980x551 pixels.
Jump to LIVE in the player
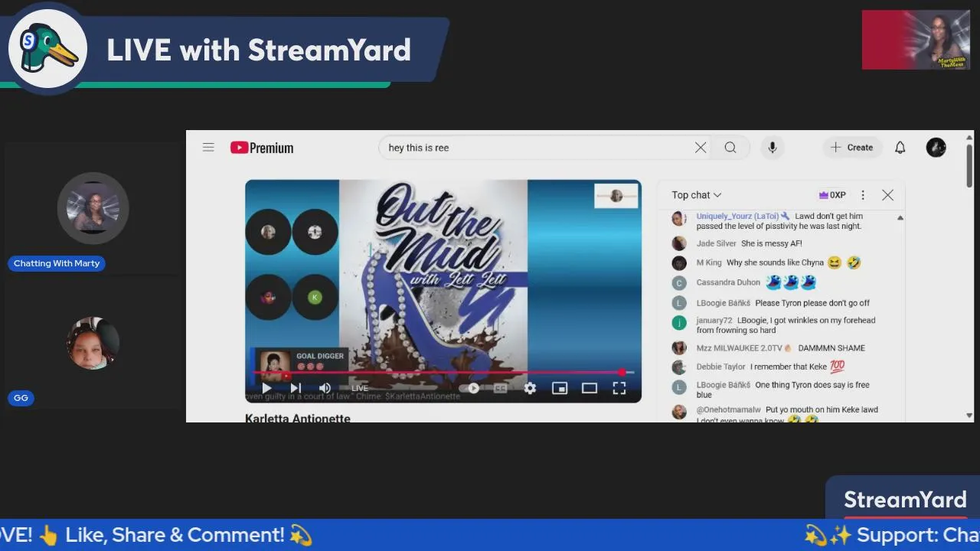(360, 388)
